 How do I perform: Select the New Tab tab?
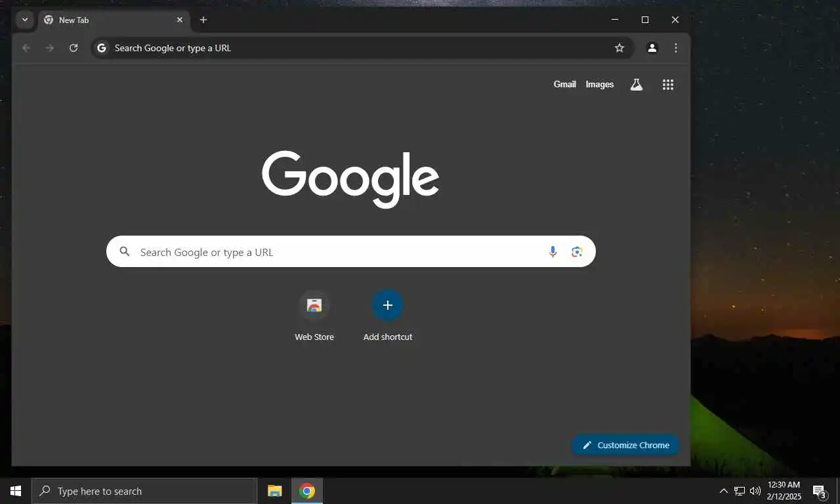point(114,20)
